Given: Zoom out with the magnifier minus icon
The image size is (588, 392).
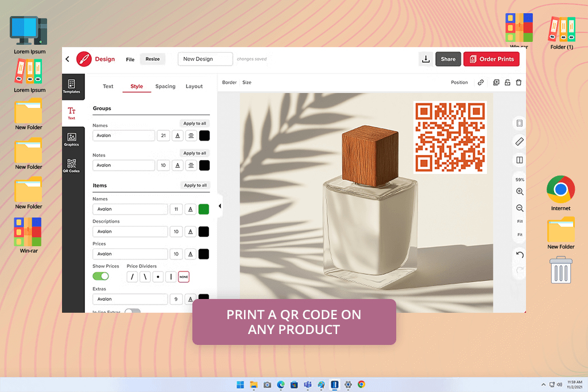Looking at the screenshot, I should coord(520,208).
